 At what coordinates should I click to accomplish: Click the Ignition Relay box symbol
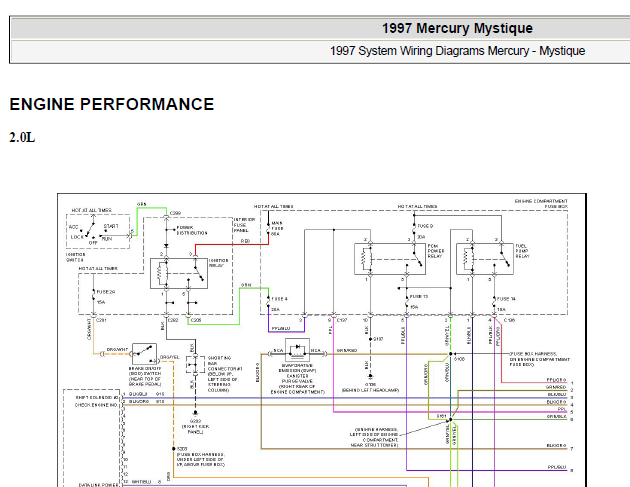[179, 273]
